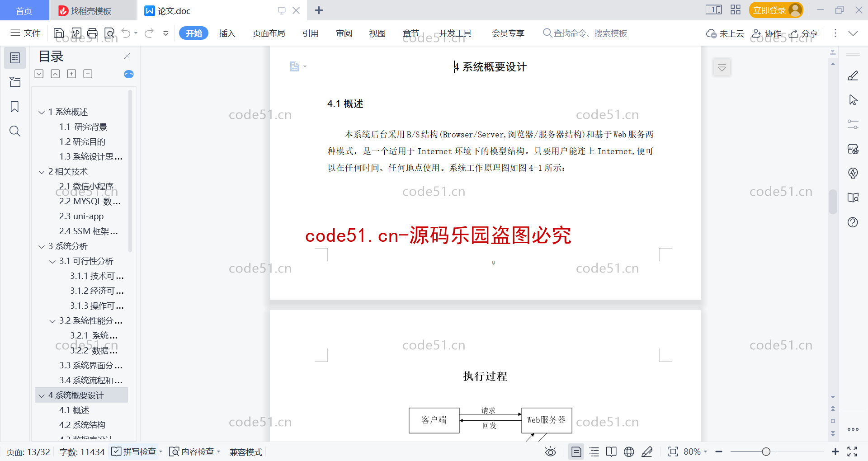Click the 分享 share button
The height and width of the screenshot is (461, 868).
pos(803,33)
